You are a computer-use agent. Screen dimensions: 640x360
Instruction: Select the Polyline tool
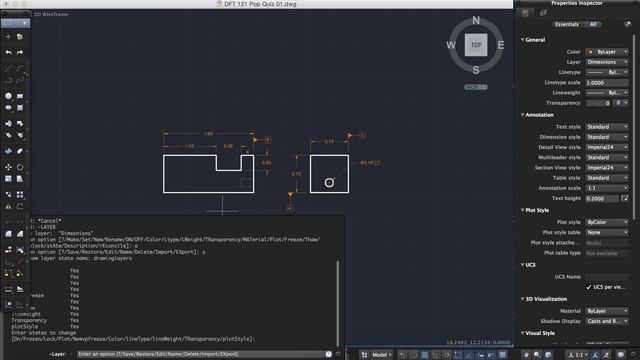(x=8, y=80)
